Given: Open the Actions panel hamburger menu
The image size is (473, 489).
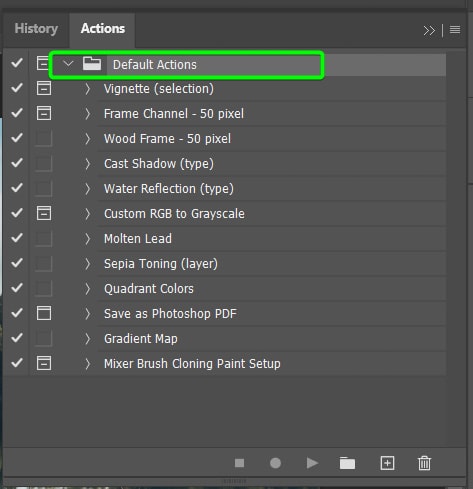Looking at the screenshot, I should 455,30.
